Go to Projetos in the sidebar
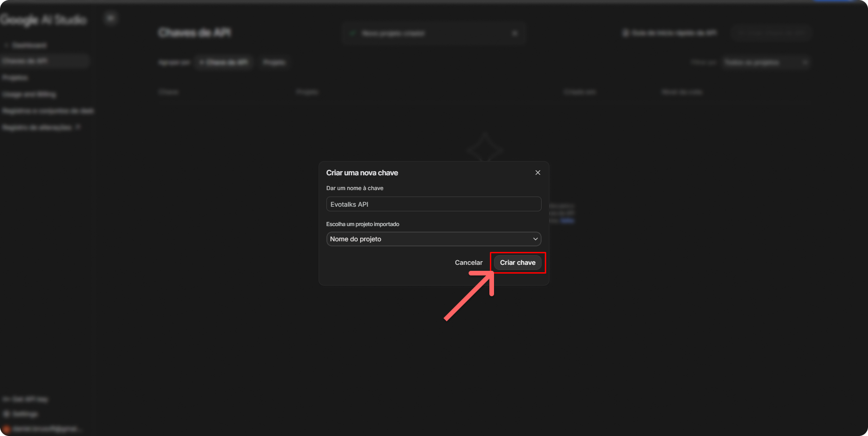The height and width of the screenshot is (436, 868). pyautogui.click(x=15, y=78)
